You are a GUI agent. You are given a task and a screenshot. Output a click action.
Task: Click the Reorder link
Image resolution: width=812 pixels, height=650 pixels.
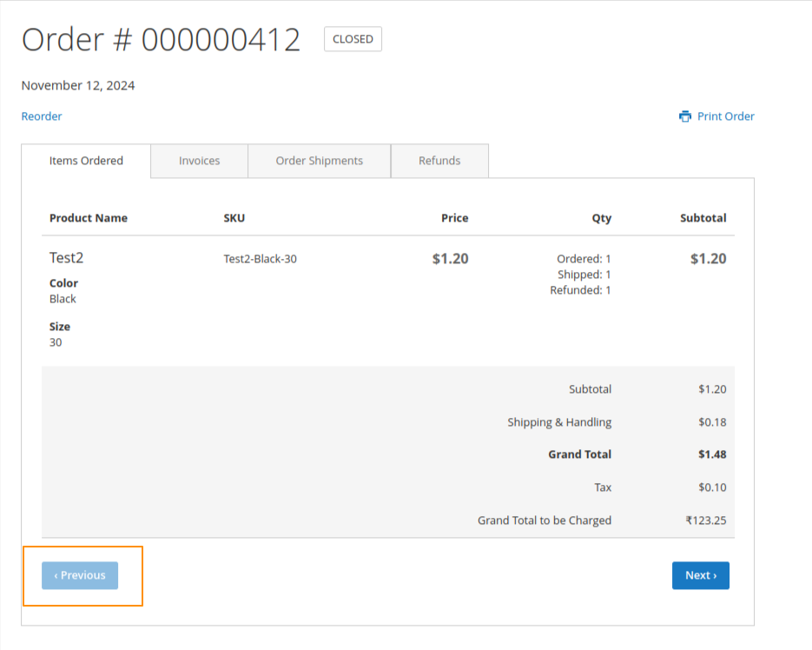[41, 116]
